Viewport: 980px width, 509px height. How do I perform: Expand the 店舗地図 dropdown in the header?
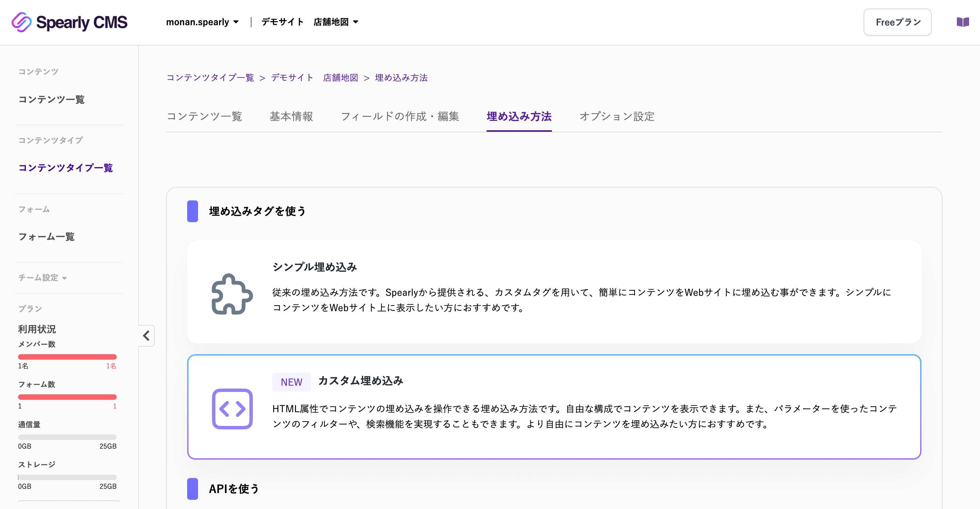[x=336, y=22]
